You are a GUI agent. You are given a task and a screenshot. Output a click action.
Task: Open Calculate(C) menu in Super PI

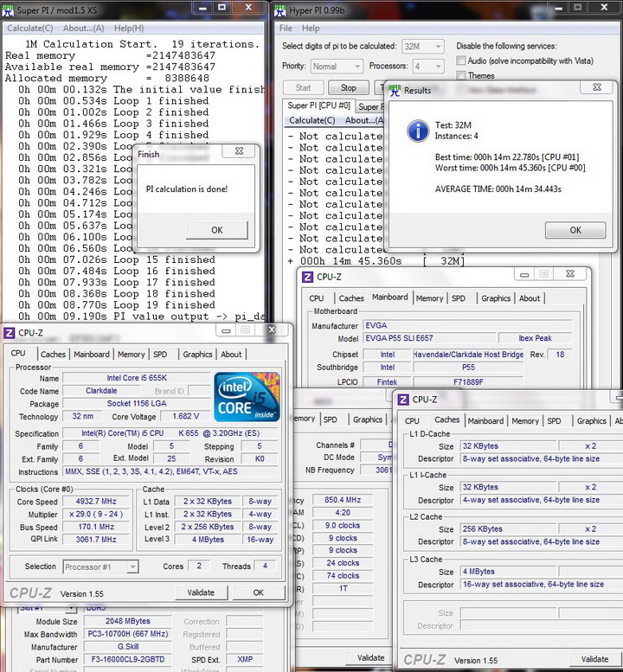tap(30, 29)
